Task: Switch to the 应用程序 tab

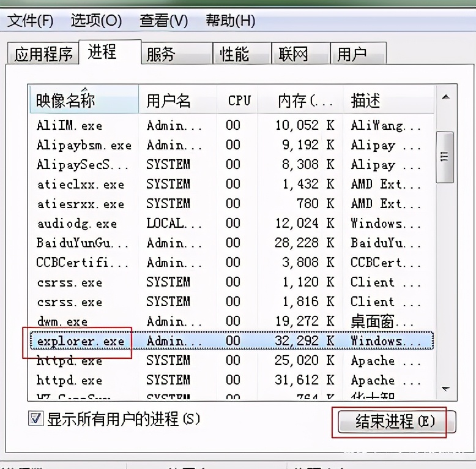Action: click(43, 54)
